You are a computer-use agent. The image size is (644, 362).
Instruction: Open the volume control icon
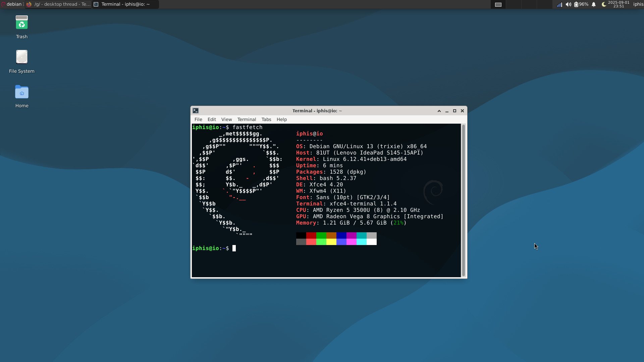[568, 4]
